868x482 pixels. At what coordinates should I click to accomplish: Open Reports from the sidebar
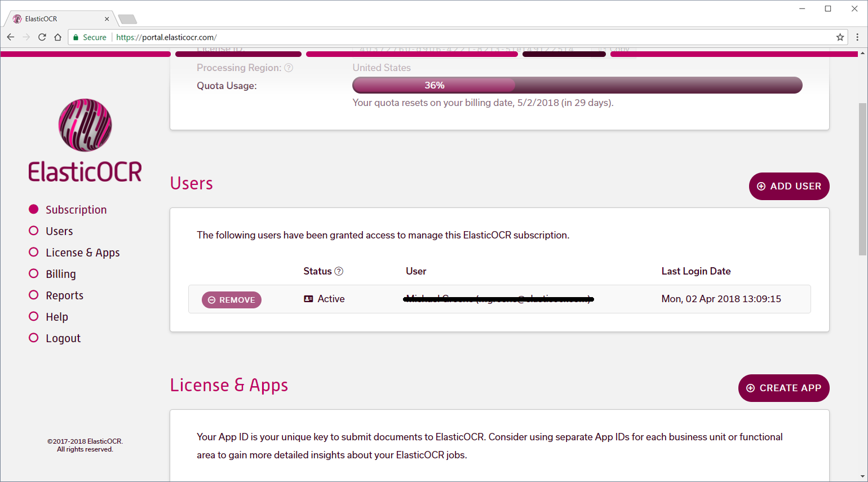point(56,295)
